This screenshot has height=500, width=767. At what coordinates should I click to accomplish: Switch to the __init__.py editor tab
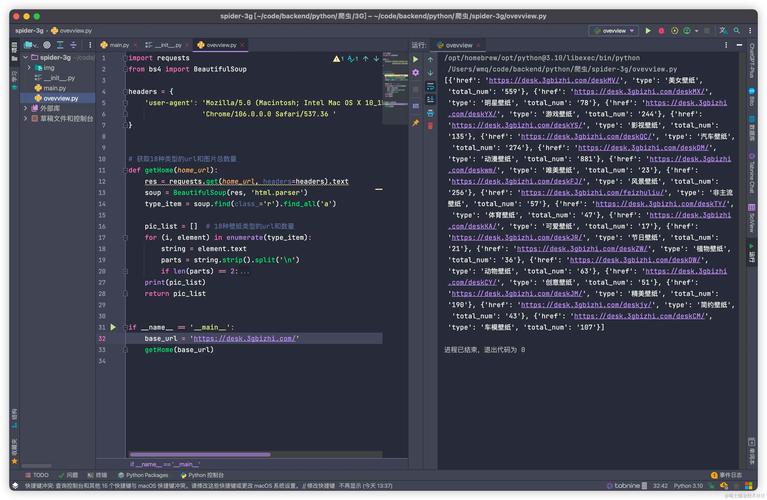[167, 45]
